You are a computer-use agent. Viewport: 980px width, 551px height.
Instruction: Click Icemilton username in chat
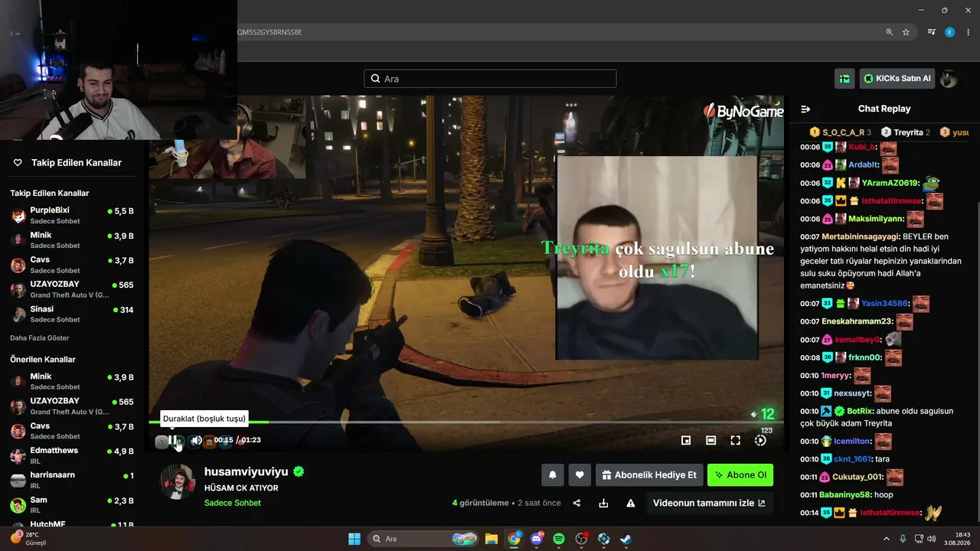852,441
